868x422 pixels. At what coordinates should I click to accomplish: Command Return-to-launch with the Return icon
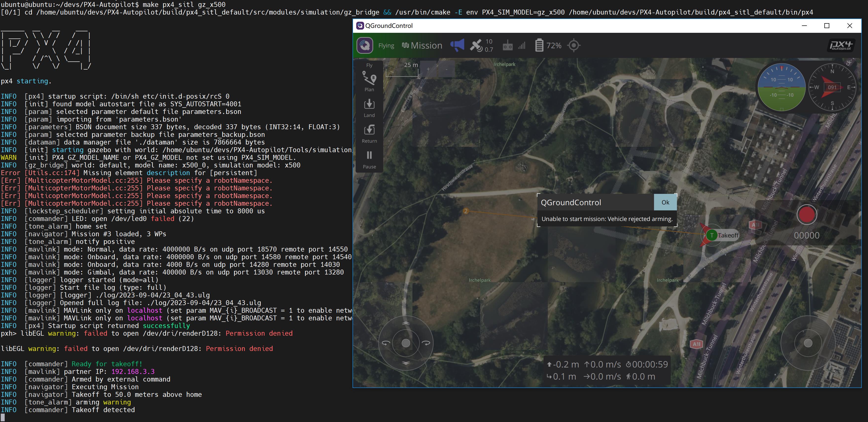369,130
